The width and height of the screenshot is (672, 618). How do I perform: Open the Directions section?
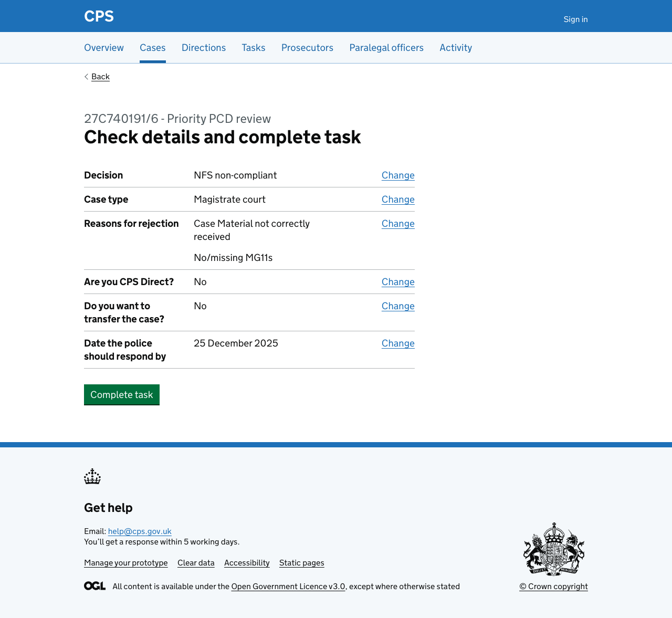pyautogui.click(x=204, y=47)
